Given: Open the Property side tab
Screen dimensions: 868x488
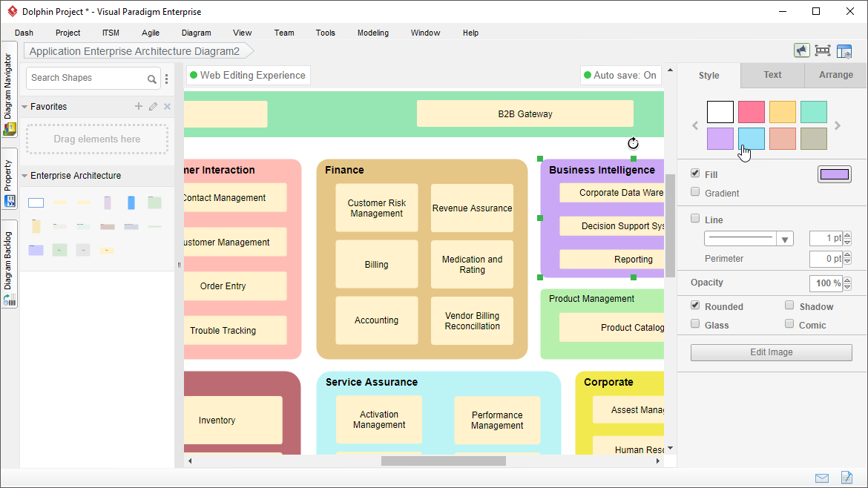Looking at the screenshot, I should click(x=10, y=179).
